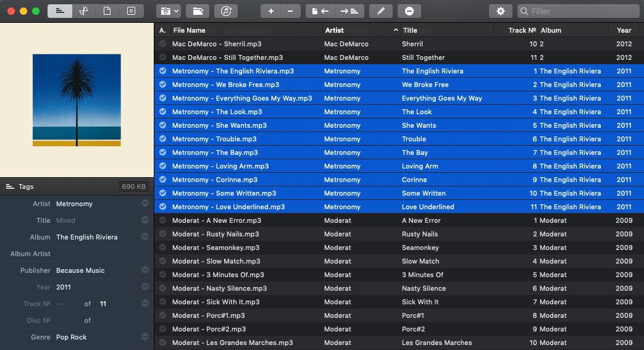
Task: Edit the track total field showing 11
Action: pyautogui.click(x=103, y=304)
